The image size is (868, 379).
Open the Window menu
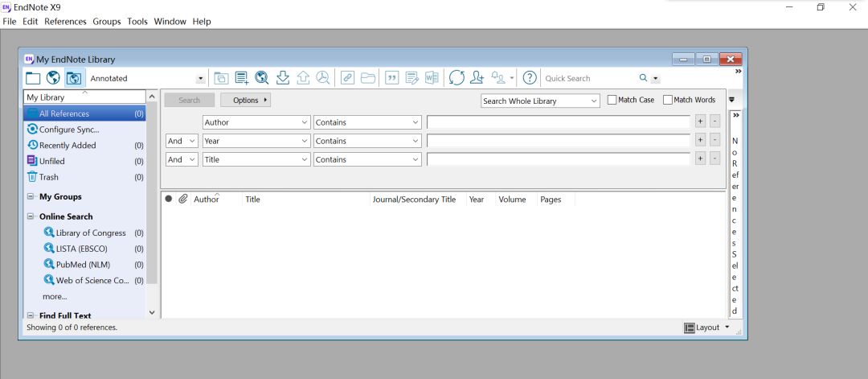170,22
